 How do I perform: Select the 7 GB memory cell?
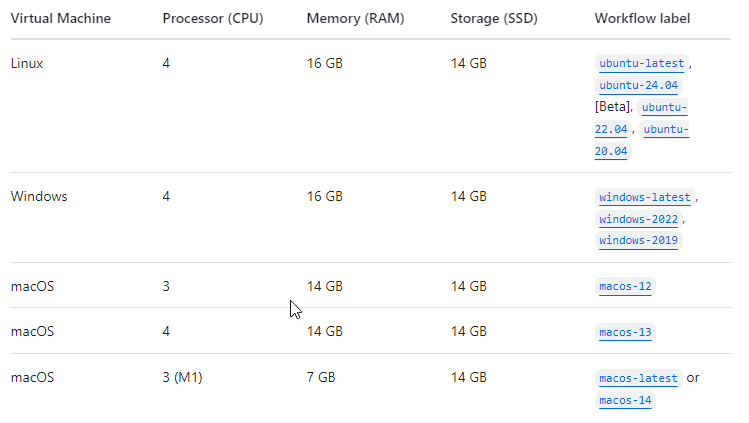(x=322, y=378)
